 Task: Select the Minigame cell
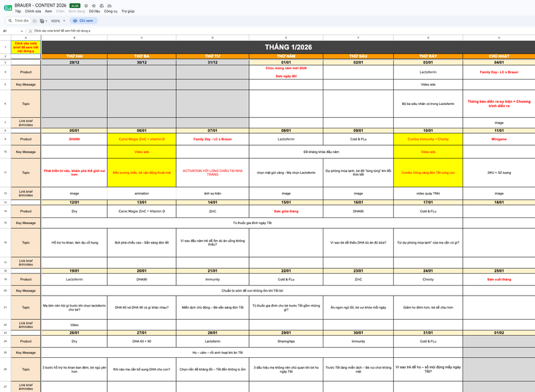[499, 139]
